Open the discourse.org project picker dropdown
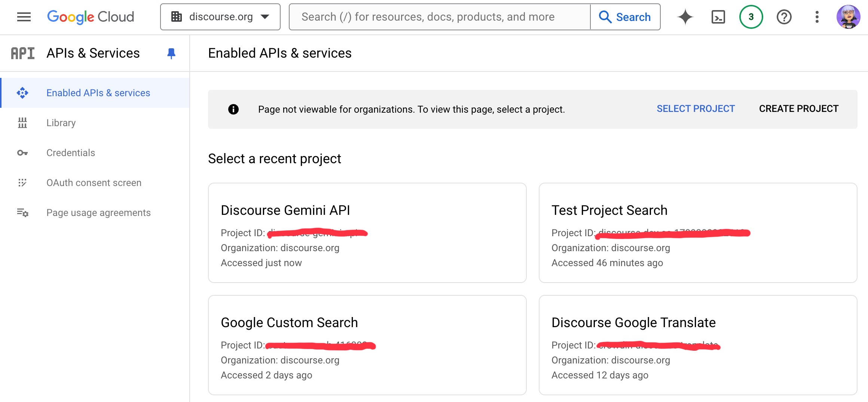Image resolution: width=868 pixels, height=402 pixels. pos(220,17)
